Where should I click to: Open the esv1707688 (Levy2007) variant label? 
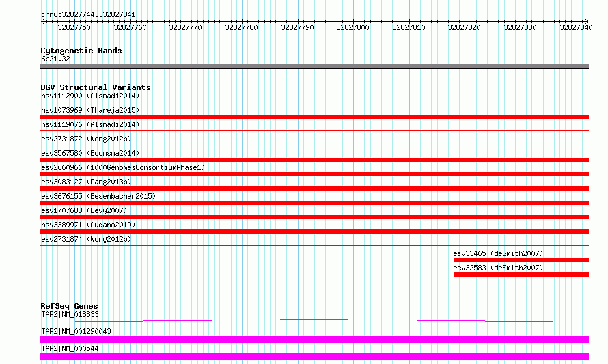point(84,210)
